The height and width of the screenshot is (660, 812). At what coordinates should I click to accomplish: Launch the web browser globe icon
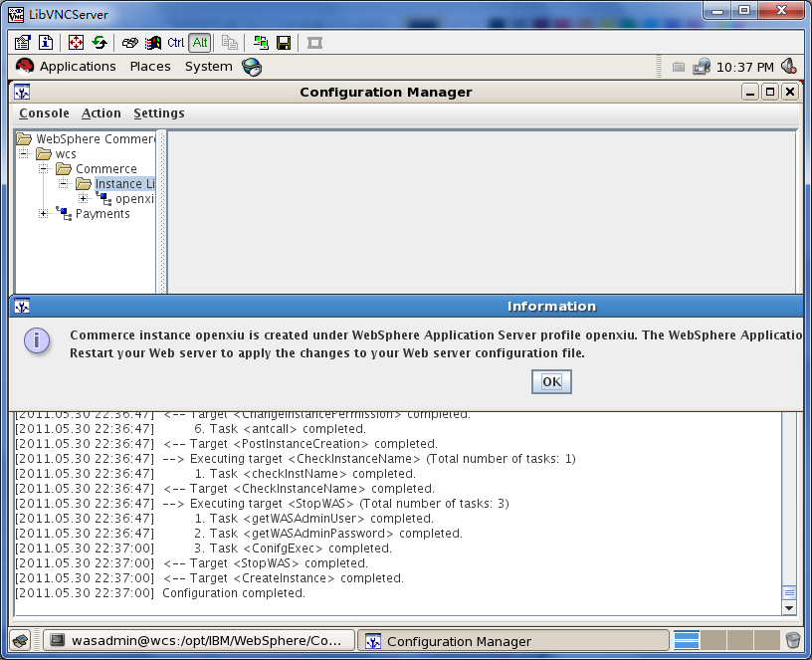(252, 67)
